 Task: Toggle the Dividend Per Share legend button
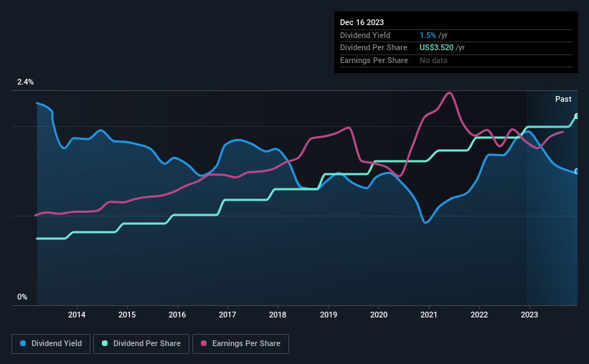[x=141, y=344]
